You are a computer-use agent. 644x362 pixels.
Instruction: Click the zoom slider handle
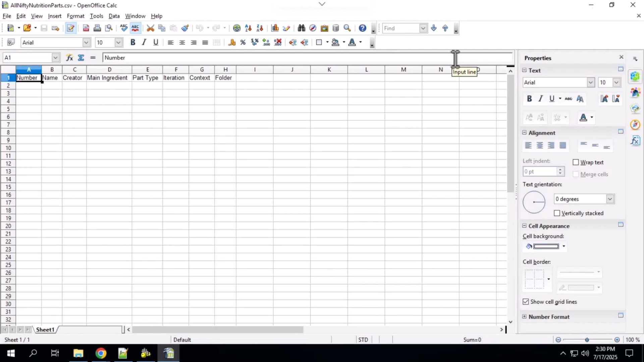pos(587,340)
